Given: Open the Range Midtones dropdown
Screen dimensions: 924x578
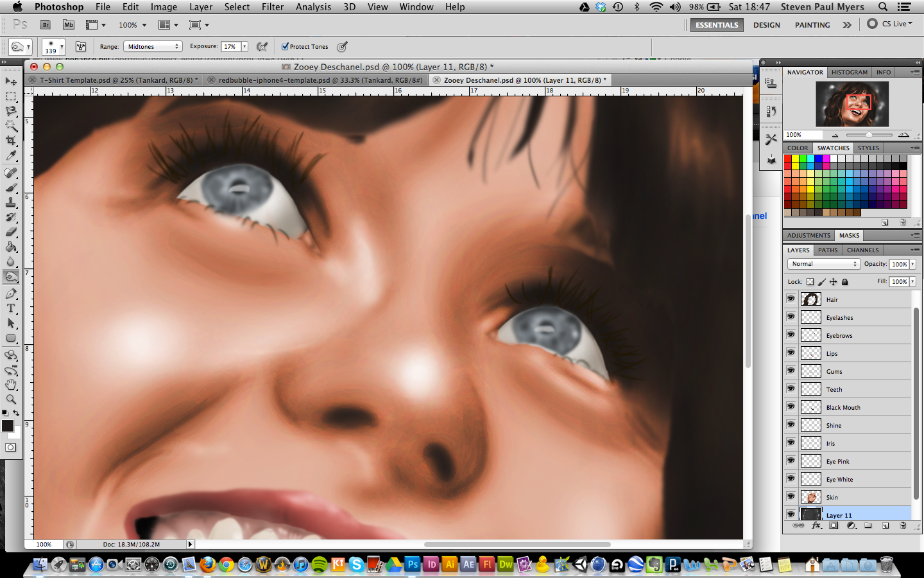Looking at the screenshot, I should 153,46.
